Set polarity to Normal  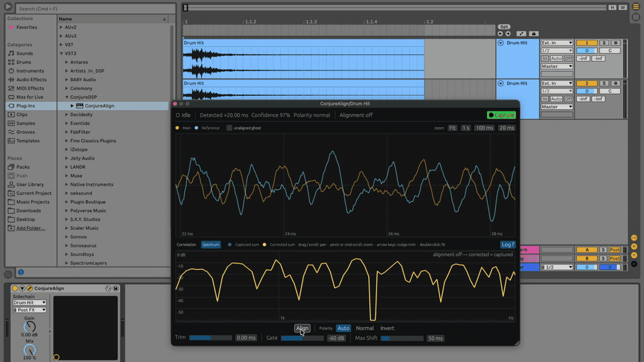[x=365, y=328]
